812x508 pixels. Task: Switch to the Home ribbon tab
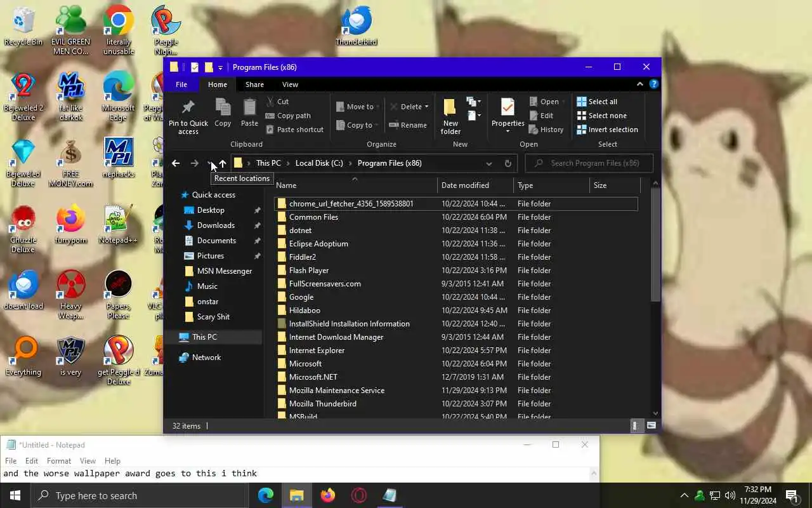[218, 84]
